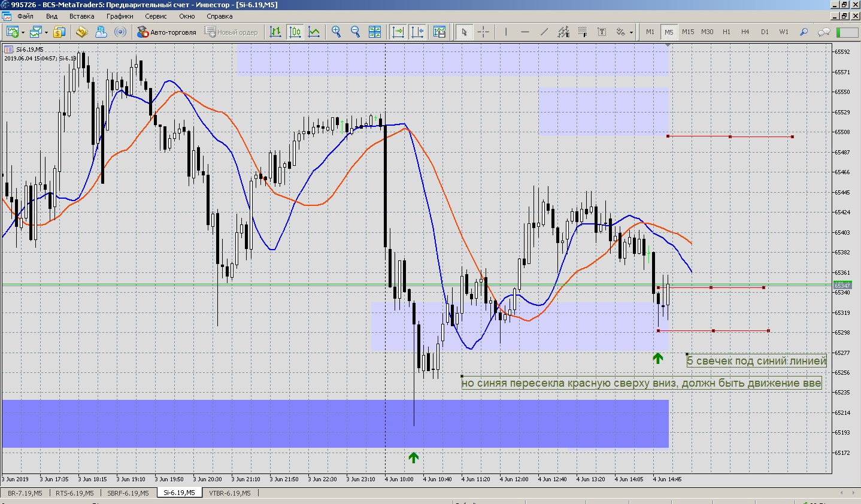Switch chart to bar chart mode
The width and height of the screenshot is (861, 504).
point(275,32)
